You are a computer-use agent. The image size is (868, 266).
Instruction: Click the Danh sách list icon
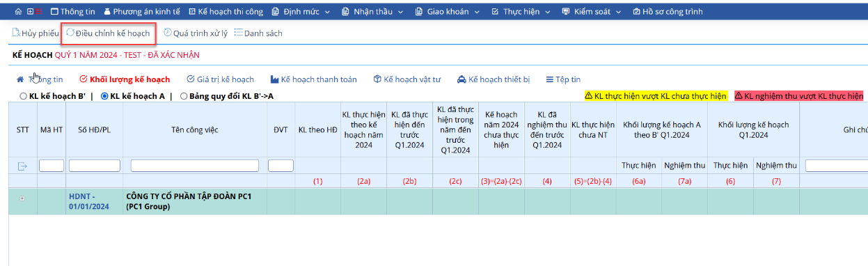click(x=238, y=33)
